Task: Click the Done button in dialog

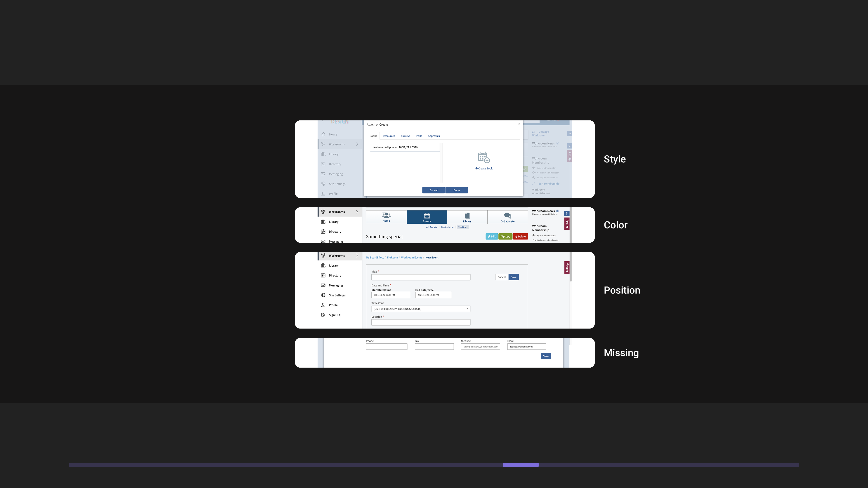Action: pyautogui.click(x=456, y=190)
